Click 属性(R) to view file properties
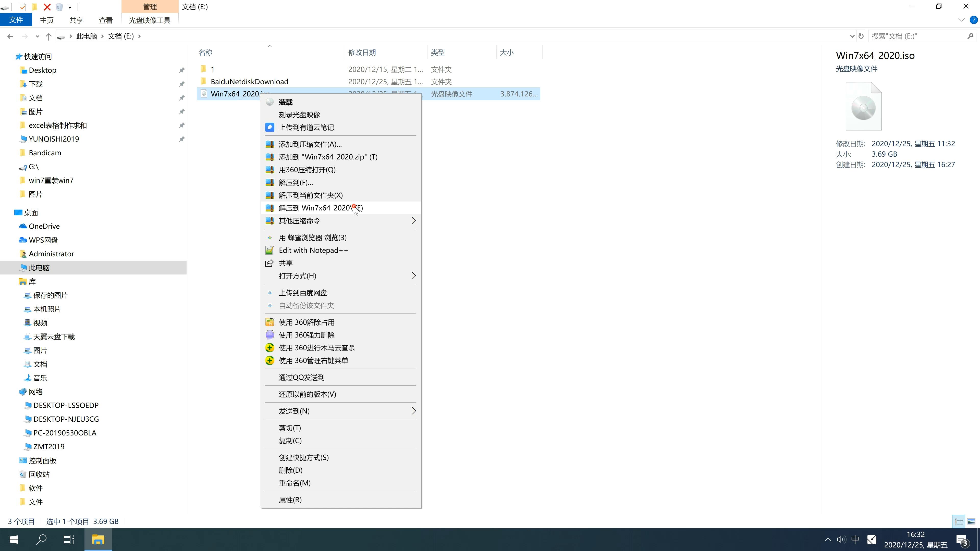Screen dimensions: 980x551 (x=290, y=499)
